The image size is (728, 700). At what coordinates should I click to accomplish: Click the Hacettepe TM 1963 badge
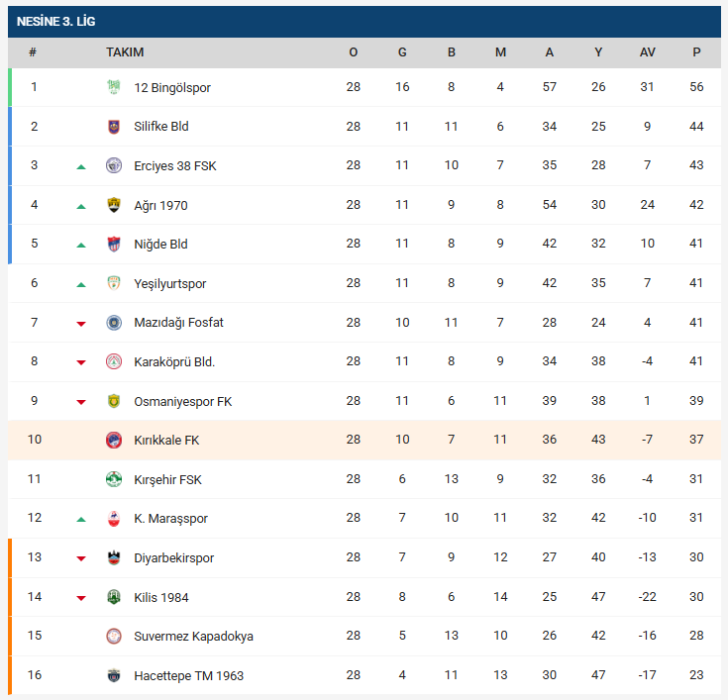[x=113, y=675]
